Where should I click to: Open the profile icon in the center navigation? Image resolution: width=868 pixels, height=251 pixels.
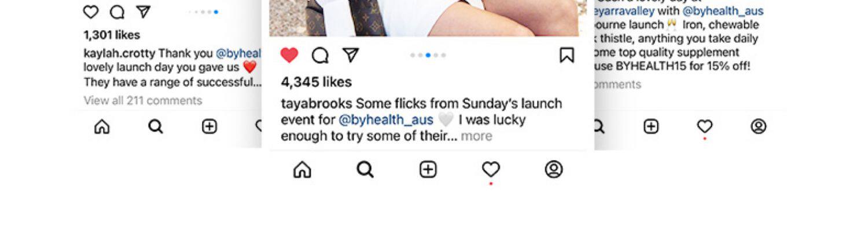[554, 169]
